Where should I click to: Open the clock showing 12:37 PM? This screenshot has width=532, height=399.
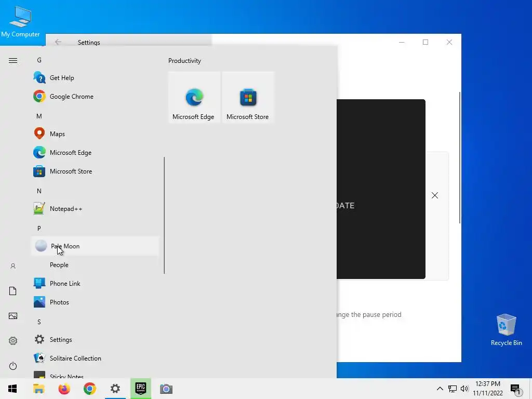point(487,389)
